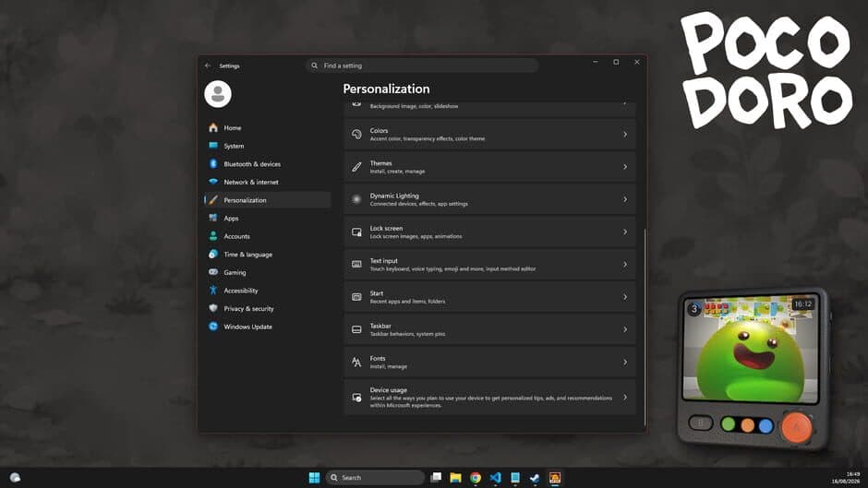868x488 pixels.
Task: Click the blue dot on Pocodoro device
Action: coord(766,425)
